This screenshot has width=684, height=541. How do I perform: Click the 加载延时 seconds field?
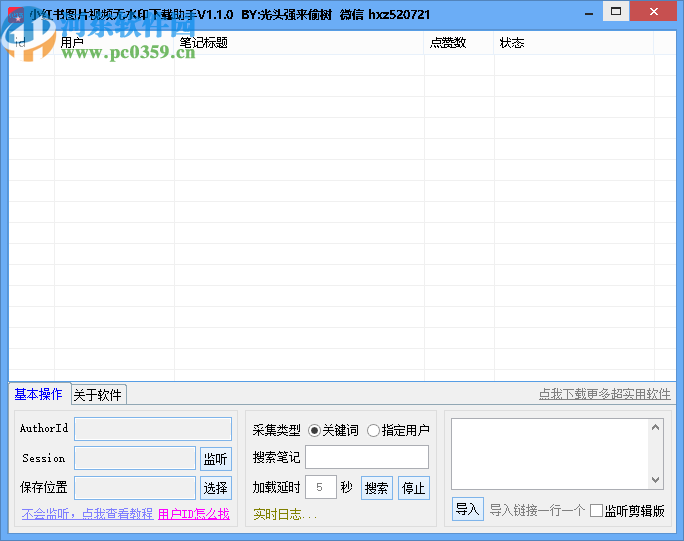321,487
